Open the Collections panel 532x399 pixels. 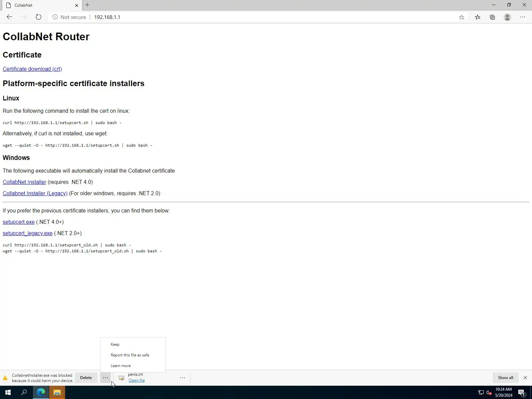tap(492, 17)
